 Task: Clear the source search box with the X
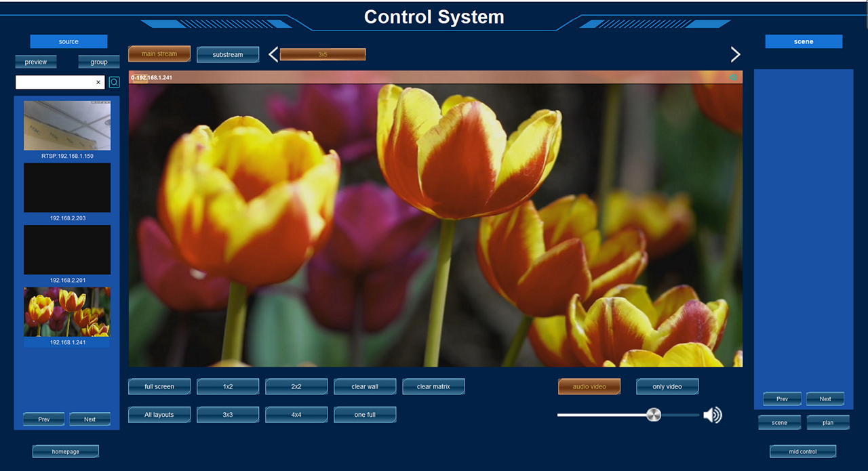[x=98, y=82]
